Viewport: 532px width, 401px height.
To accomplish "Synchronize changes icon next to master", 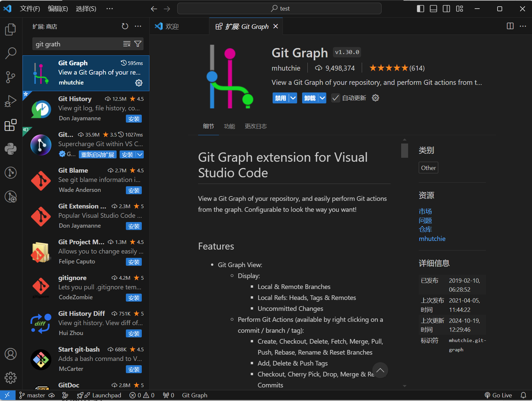I will (52, 395).
